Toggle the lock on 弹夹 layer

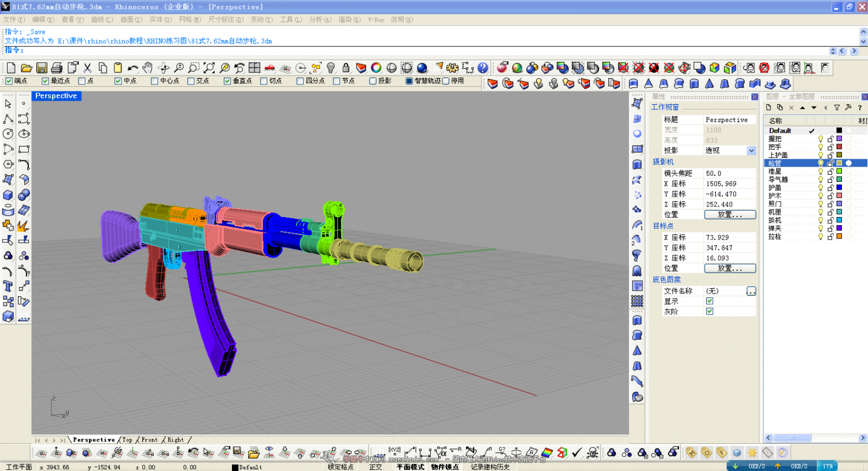tap(830, 228)
